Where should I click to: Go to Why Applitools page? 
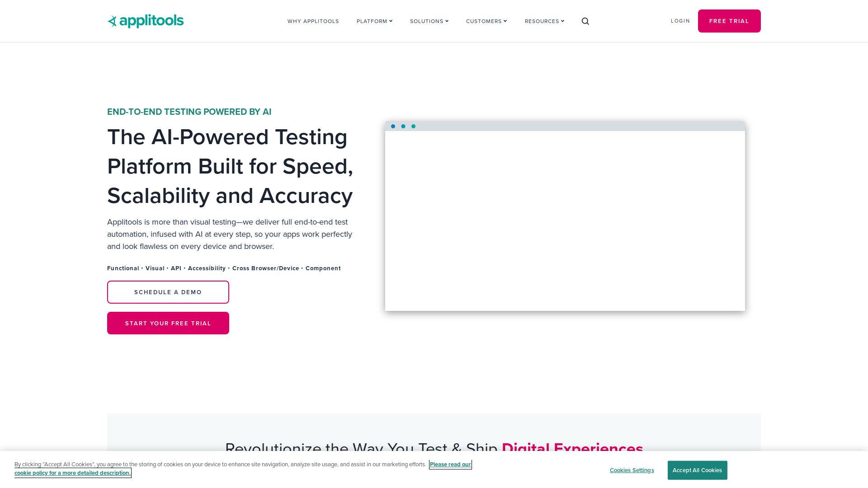[x=313, y=21]
